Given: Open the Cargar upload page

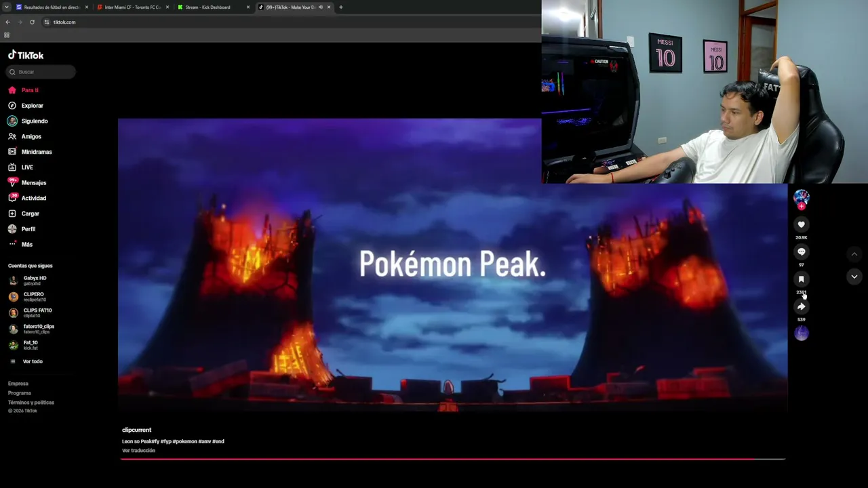Looking at the screenshot, I should [x=31, y=213].
